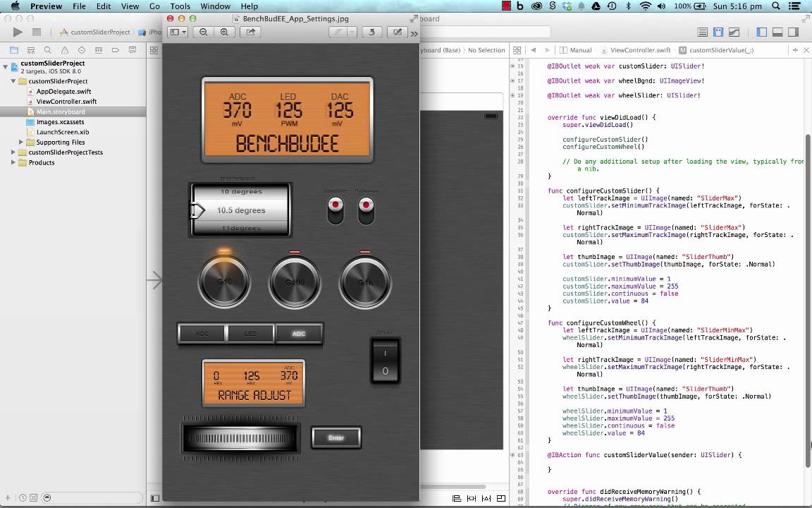Switch to the standard editor view
This screenshot has width=812, height=508.
click(703, 32)
